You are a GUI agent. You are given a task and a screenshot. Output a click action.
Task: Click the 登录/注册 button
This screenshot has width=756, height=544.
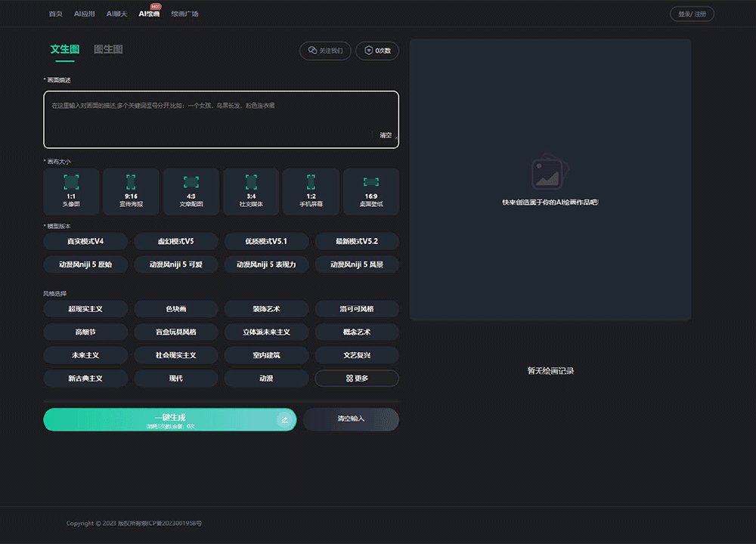pos(692,14)
